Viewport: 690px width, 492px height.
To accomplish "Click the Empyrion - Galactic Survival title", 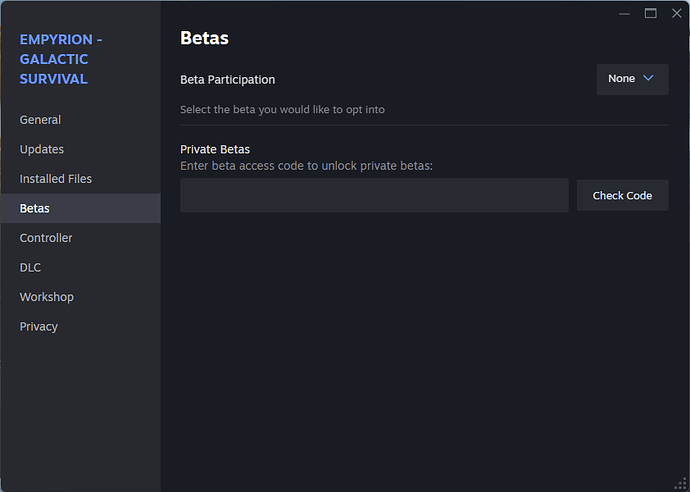I will click(x=61, y=59).
